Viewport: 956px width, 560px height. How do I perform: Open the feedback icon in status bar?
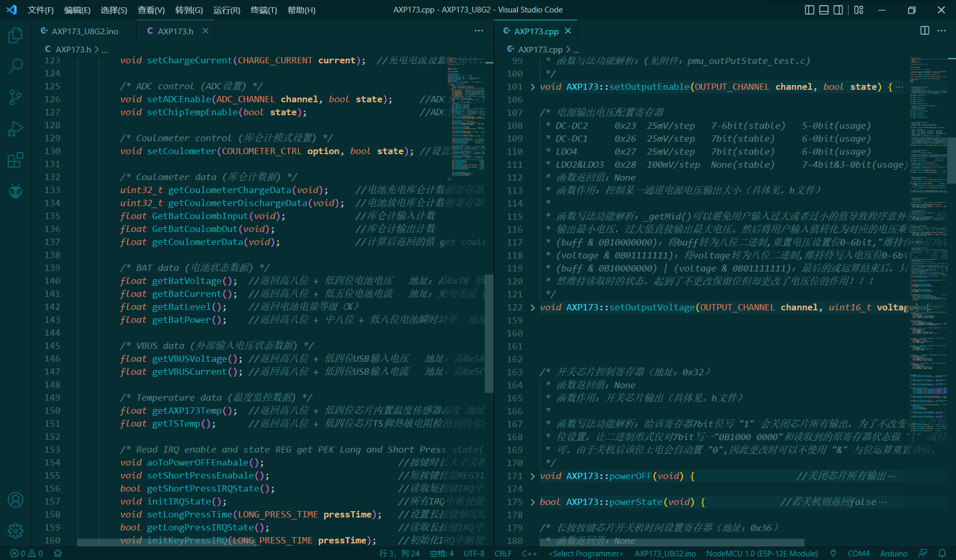(x=923, y=554)
